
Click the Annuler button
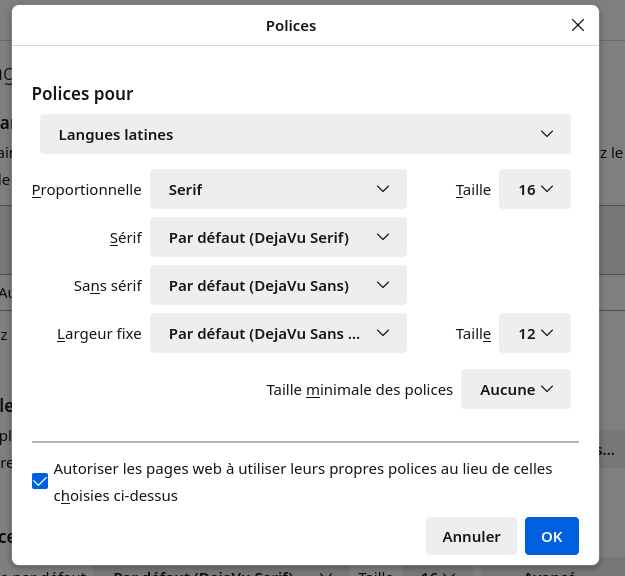(x=471, y=536)
